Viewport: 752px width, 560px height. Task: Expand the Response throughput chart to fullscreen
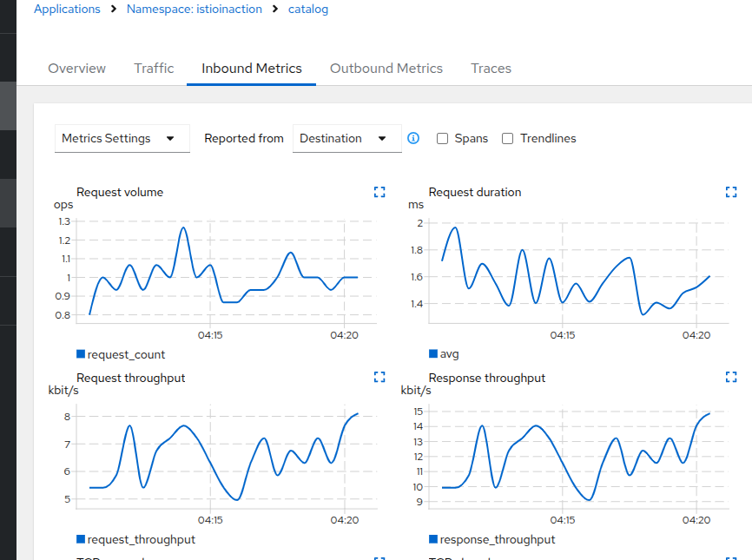coord(731,377)
